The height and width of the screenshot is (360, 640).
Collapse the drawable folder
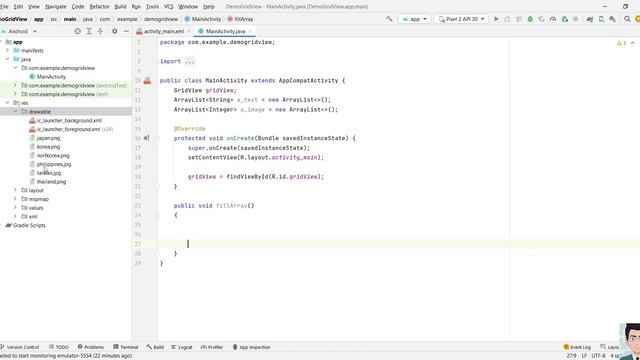16,111
